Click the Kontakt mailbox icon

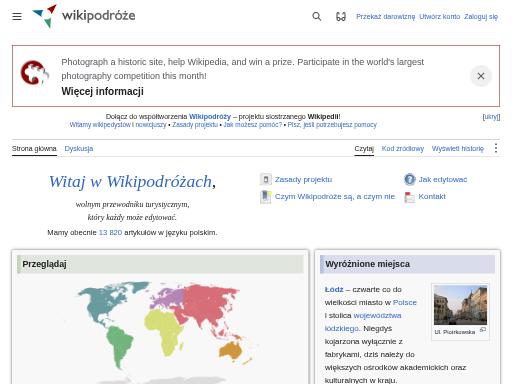click(x=410, y=197)
